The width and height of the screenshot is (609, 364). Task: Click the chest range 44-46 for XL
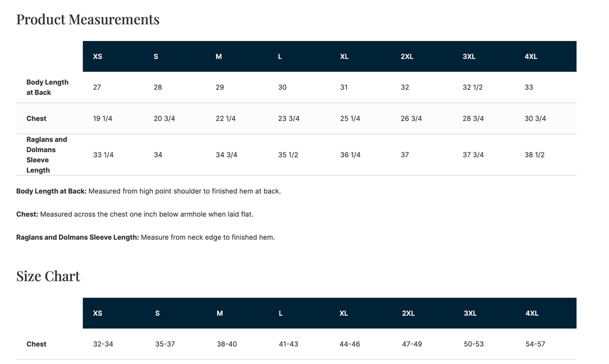(x=350, y=344)
